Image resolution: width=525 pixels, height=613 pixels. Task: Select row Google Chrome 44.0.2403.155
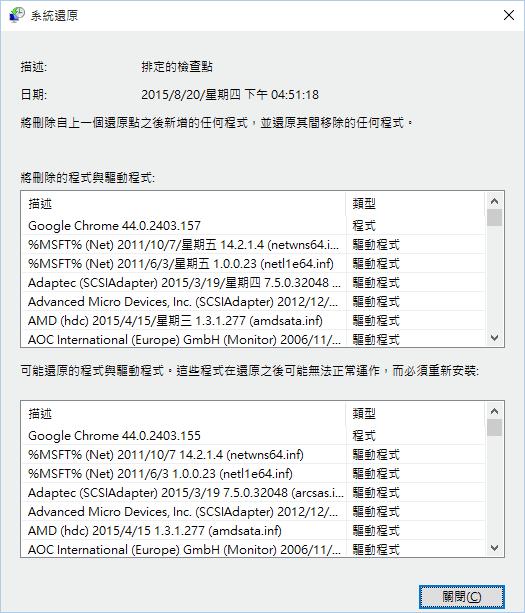pyautogui.click(x=253, y=436)
